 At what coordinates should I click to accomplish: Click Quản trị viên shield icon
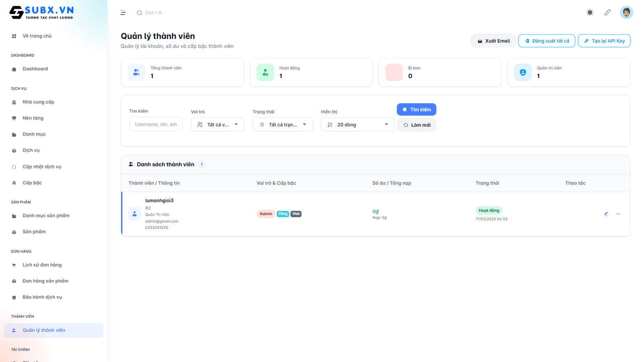click(522, 72)
